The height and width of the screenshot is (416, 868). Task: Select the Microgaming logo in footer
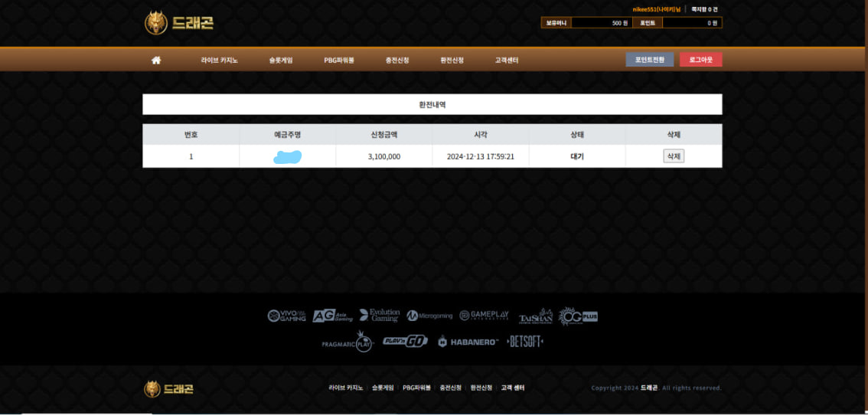coord(429,316)
